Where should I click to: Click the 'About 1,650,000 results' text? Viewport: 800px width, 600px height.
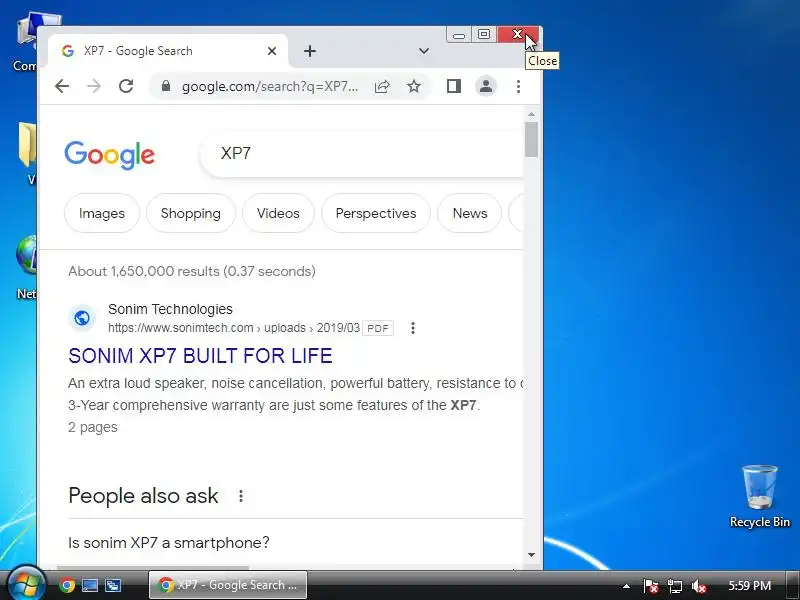192,271
